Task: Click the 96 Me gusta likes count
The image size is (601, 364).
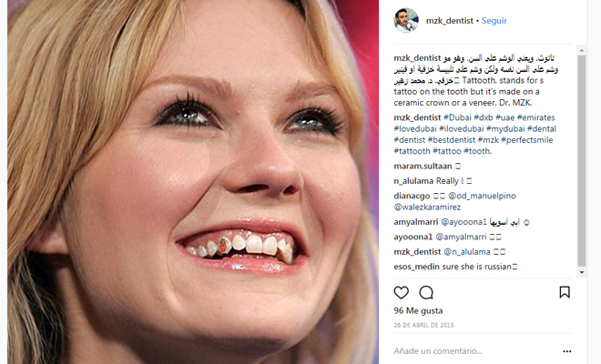Action: click(x=418, y=310)
